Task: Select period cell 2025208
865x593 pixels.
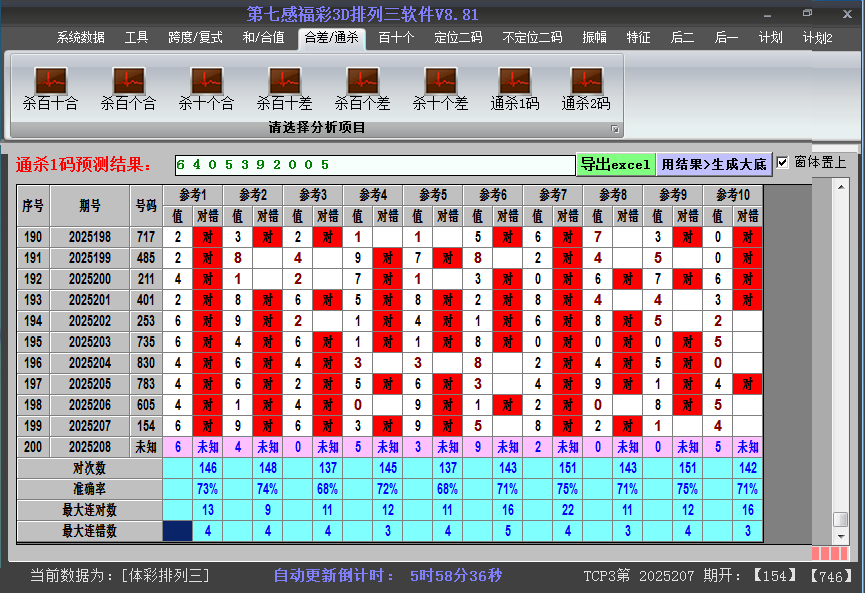Action: coord(90,447)
